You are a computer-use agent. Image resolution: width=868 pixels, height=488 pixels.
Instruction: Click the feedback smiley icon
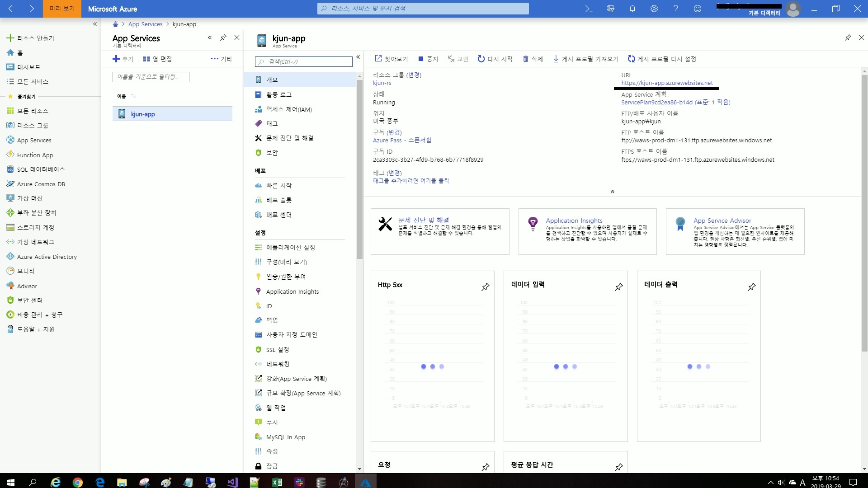pos(698,9)
